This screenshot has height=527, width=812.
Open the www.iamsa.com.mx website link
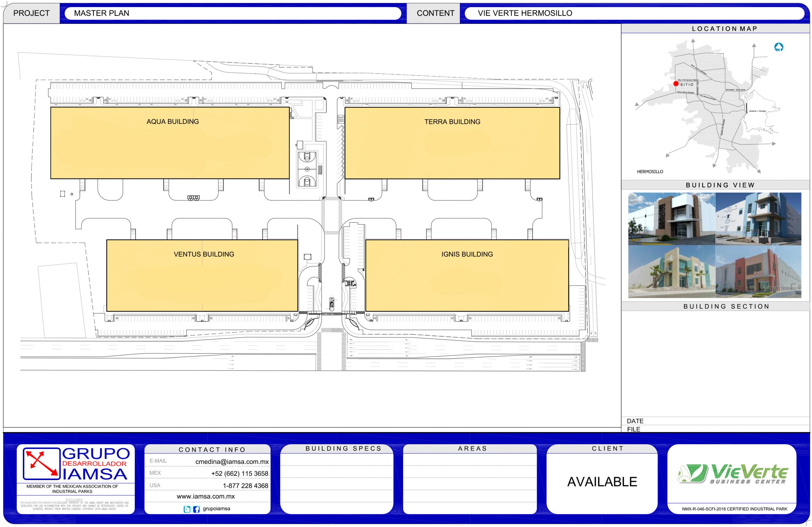[x=206, y=497]
